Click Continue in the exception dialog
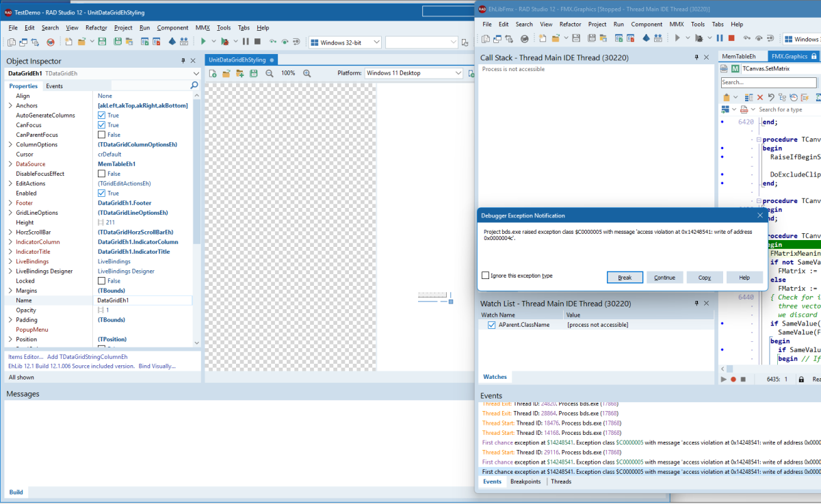 click(x=664, y=278)
